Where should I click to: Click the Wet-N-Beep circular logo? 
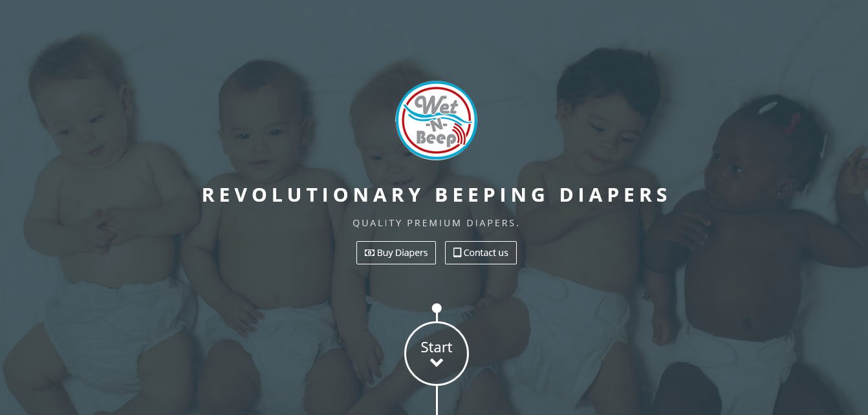click(x=436, y=120)
